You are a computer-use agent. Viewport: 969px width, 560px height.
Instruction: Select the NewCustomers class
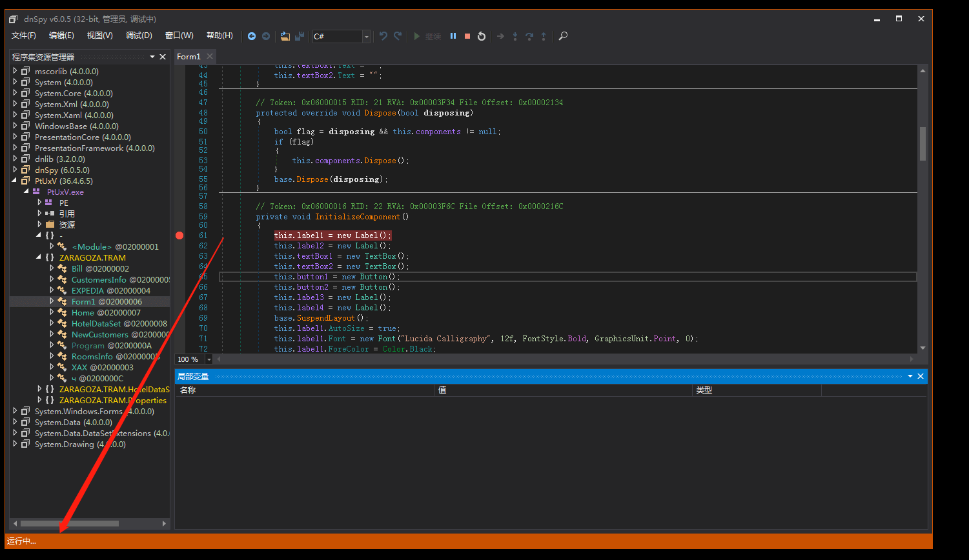point(120,334)
